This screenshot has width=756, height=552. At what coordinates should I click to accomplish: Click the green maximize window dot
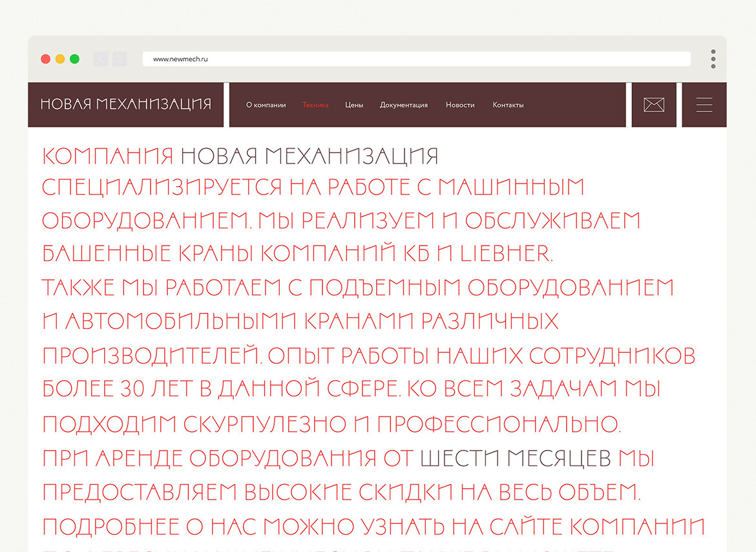click(75, 59)
